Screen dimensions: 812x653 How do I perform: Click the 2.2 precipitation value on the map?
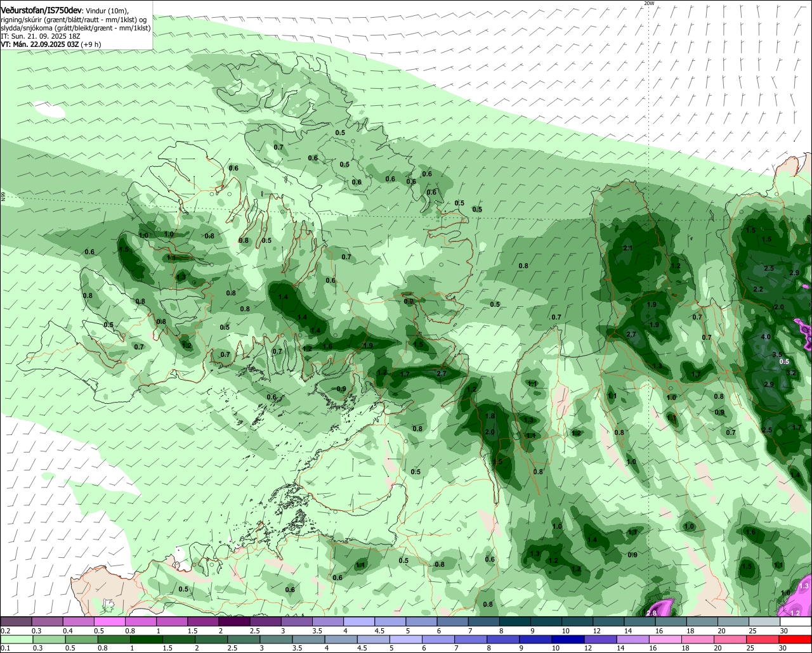(758, 289)
